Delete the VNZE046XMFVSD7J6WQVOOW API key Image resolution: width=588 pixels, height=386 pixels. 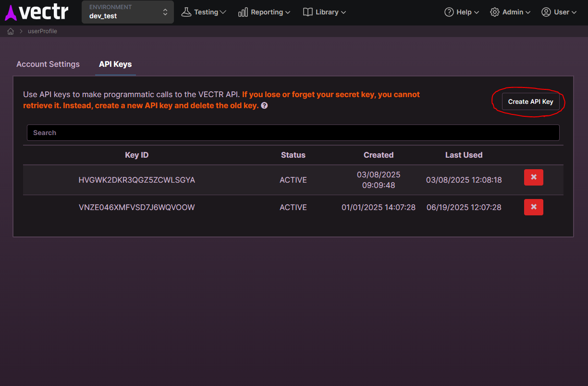point(534,207)
